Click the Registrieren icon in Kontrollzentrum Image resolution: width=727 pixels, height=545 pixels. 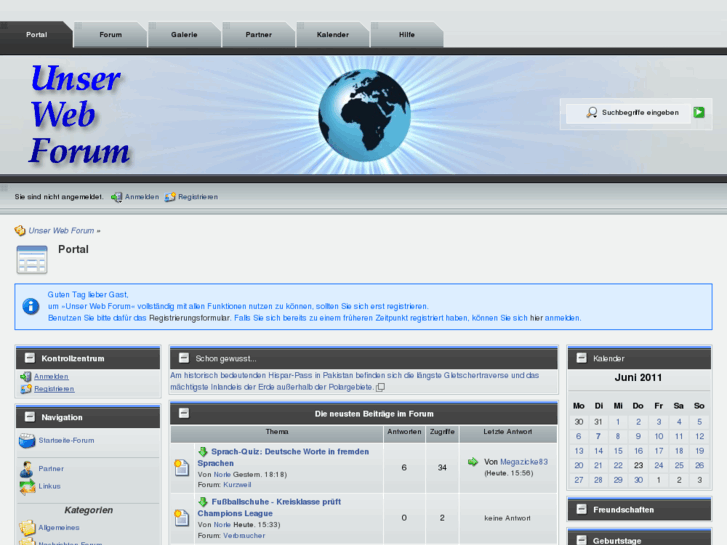click(x=26, y=389)
